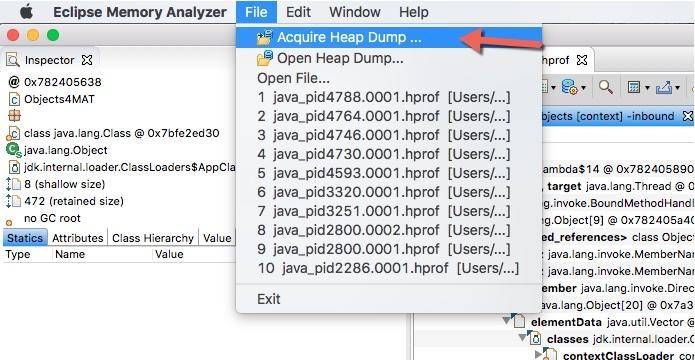Expand the contextClassLoader tree node
Screen dimensions: 695x360
tap(539, 355)
